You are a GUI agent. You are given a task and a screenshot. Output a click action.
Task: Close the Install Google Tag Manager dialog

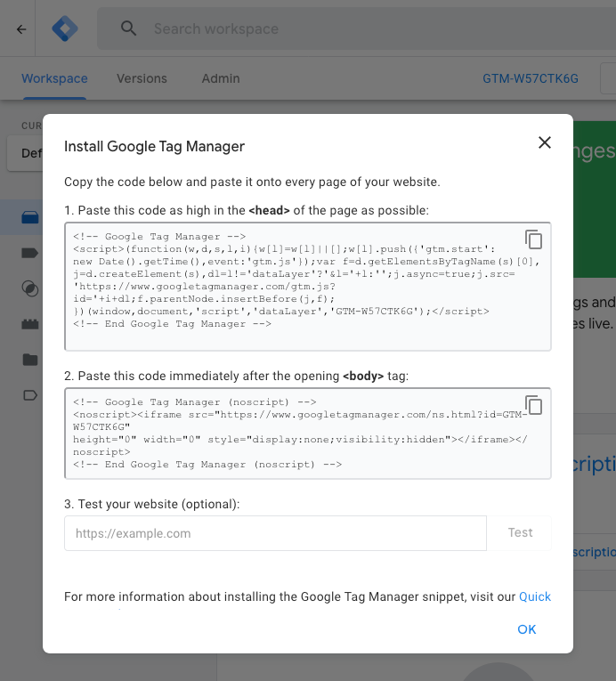click(x=544, y=142)
